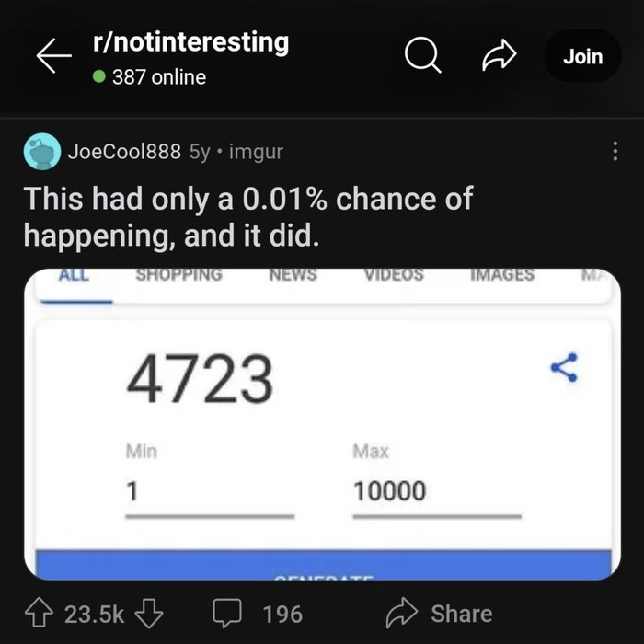
Task: Open JoeCool888's avatar
Action: 42,151
